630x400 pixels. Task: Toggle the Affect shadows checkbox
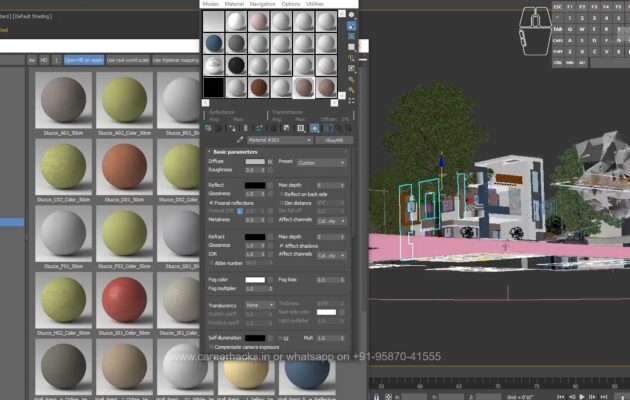[x=282, y=245]
